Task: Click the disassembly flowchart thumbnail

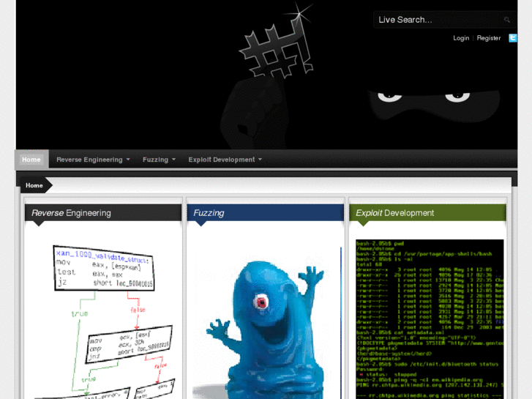Action: pos(105,321)
